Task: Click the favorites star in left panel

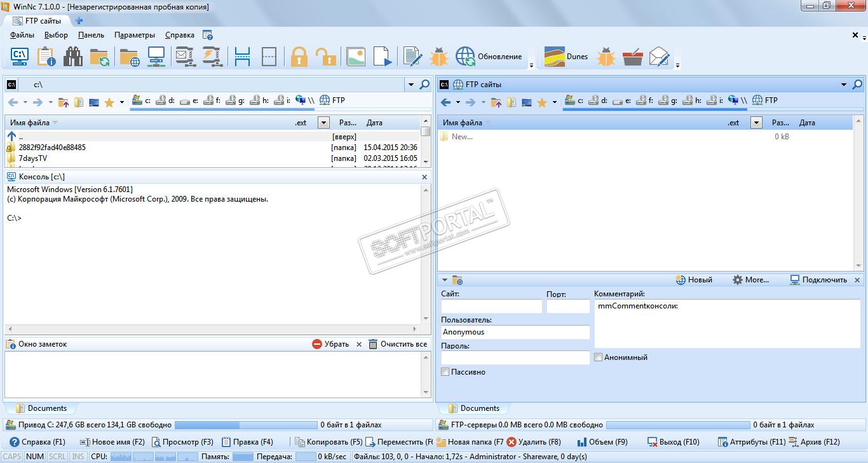Action: (x=109, y=102)
